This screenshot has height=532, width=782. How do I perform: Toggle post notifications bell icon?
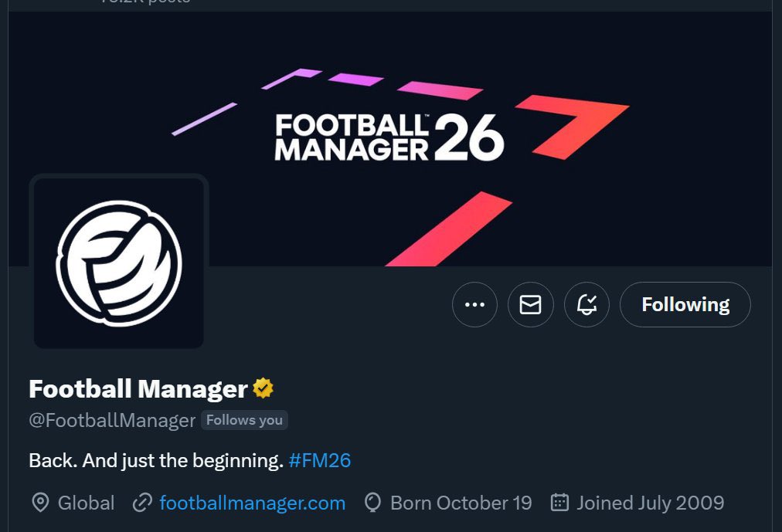pyautogui.click(x=586, y=304)
